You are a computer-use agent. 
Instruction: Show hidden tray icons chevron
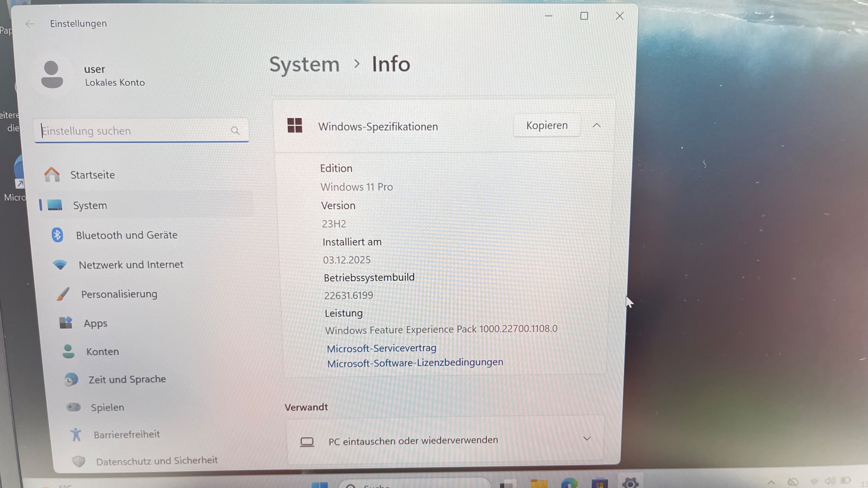771,483
